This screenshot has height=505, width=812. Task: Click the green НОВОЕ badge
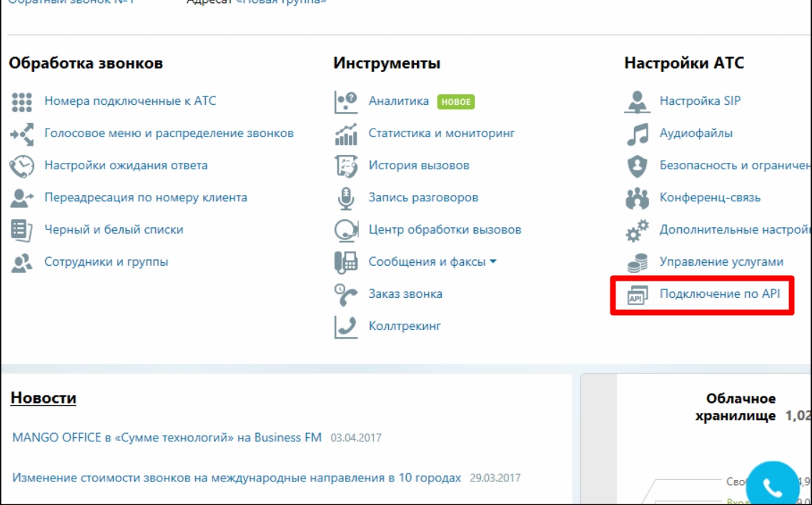click(x=456, y=102)
